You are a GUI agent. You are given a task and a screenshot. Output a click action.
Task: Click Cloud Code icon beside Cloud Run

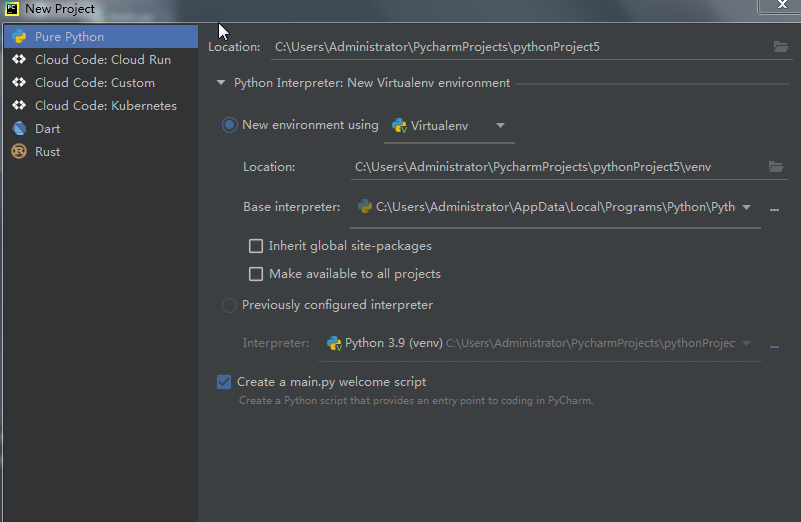19,59
